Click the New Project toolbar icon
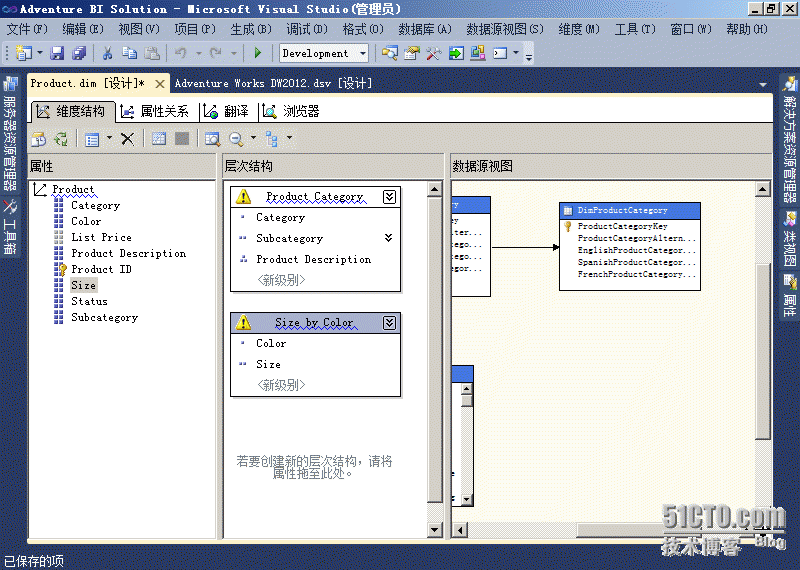 [x=24, y=53]
